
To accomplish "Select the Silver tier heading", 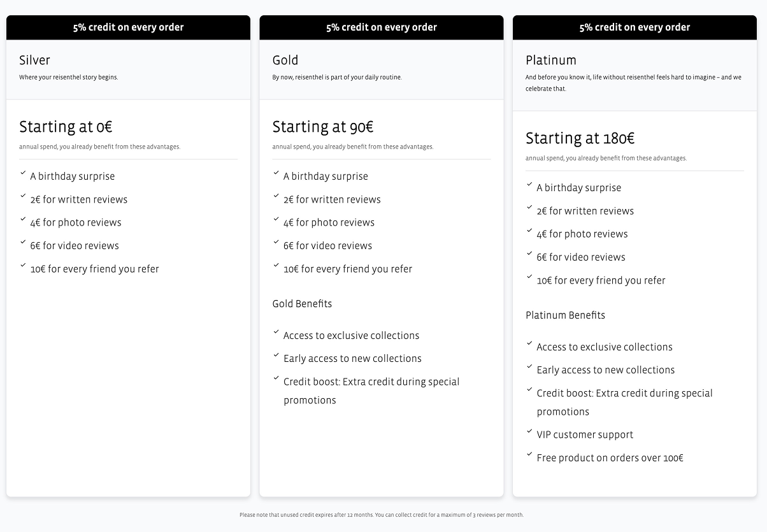I will click(34, 61).
